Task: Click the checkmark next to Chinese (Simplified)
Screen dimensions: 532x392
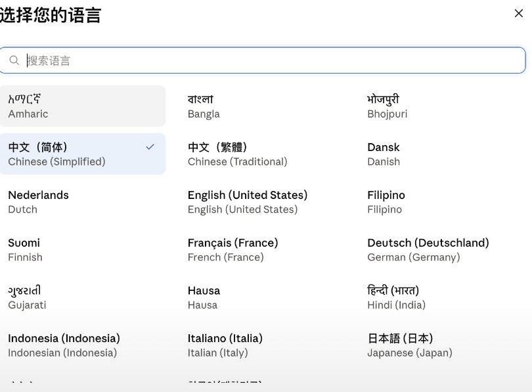Action: click(150, 147)
